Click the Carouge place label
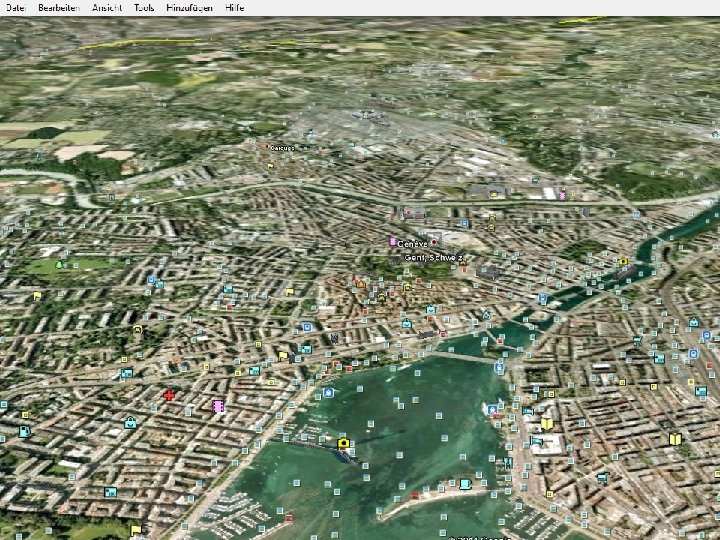Viewport: 720px width, 540px height. [x=282, y=148]
